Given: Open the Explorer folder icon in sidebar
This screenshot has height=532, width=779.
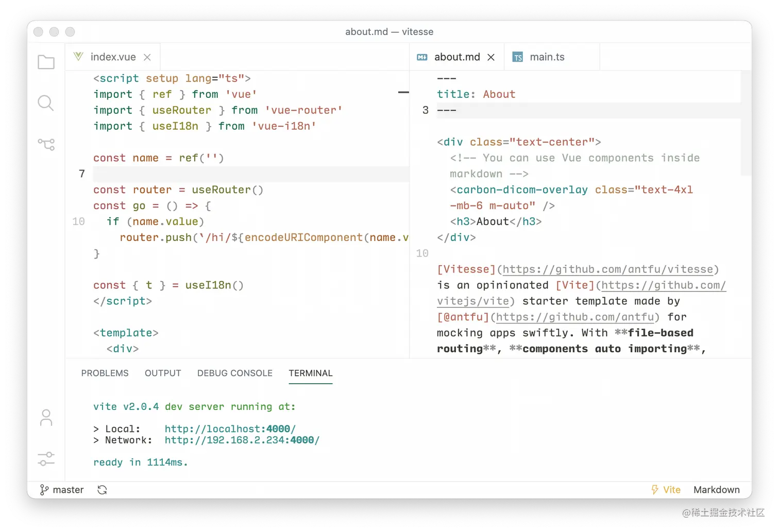Looking at the screenshot, I should point(46,62).
